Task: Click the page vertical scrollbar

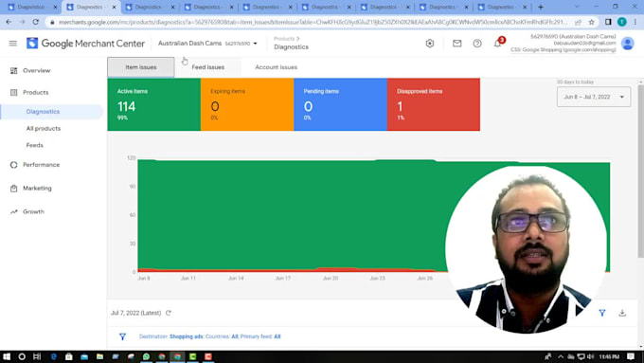Action: pos(641,172)
